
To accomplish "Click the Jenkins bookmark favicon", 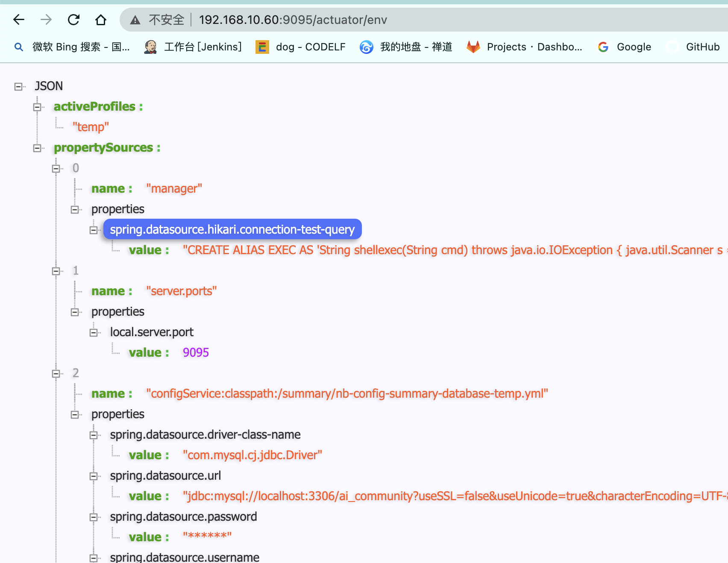I will (x=150, y=47).
